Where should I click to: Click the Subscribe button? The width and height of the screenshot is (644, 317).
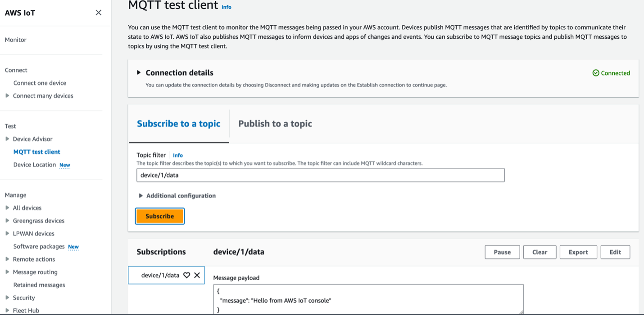pyautogui.click(x=159, y=216)
